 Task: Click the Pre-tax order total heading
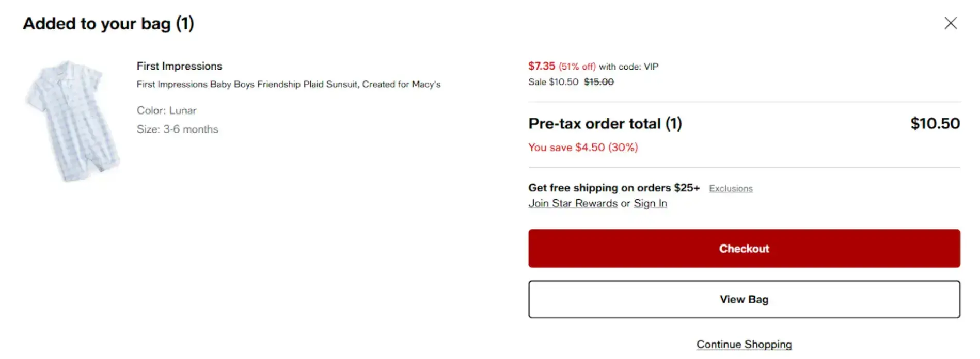(605, 123)
